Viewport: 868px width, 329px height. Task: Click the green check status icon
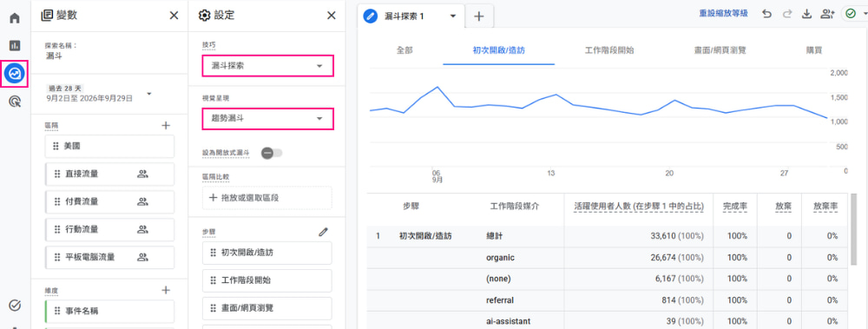tap(851, 14)
